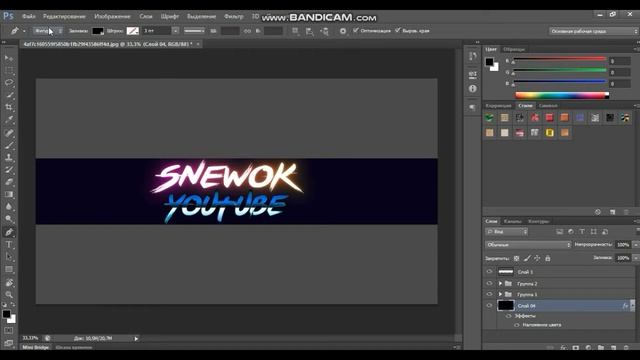Click the layer opacity field 100%
The width and height of the screenshot is (640, 360).
(x=623, y=244)
